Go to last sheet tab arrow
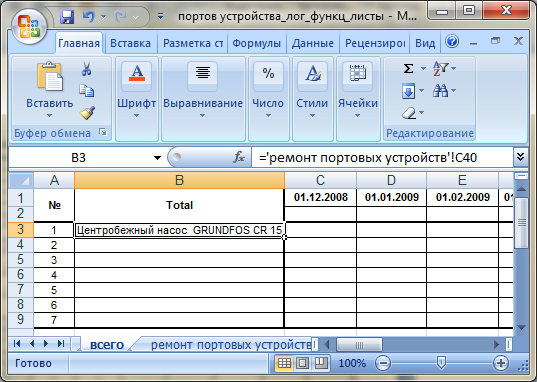This screenshot has height=382, width=537. tap(61, 344)
